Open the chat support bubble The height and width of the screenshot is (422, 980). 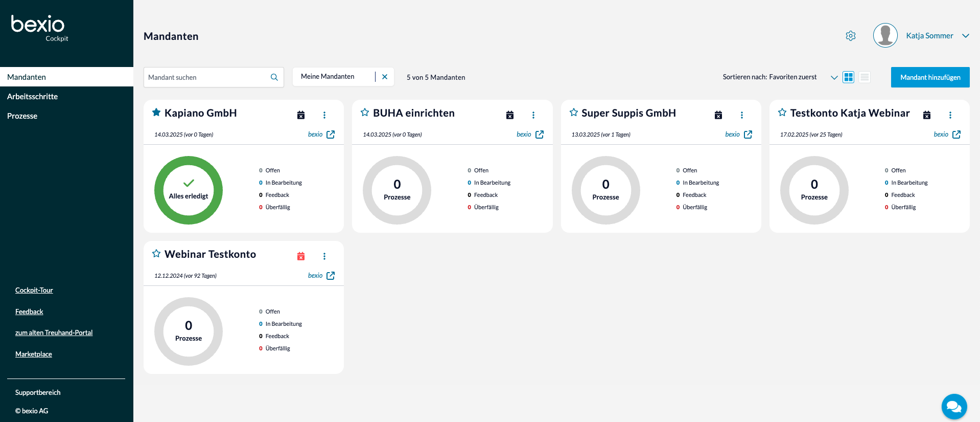(954, 406)
